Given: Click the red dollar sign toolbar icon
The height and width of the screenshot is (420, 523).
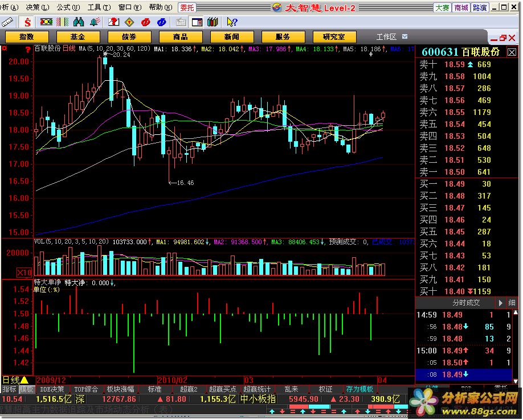Looking at the screenshot, I should (27, 22).
